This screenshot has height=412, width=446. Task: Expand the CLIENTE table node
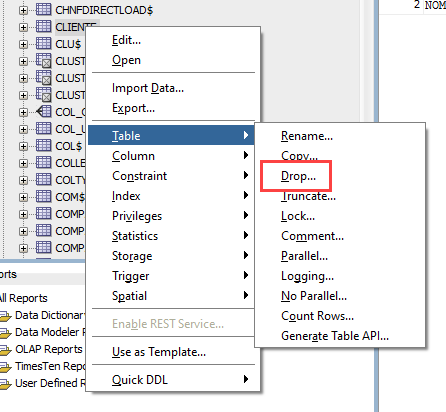23,27
